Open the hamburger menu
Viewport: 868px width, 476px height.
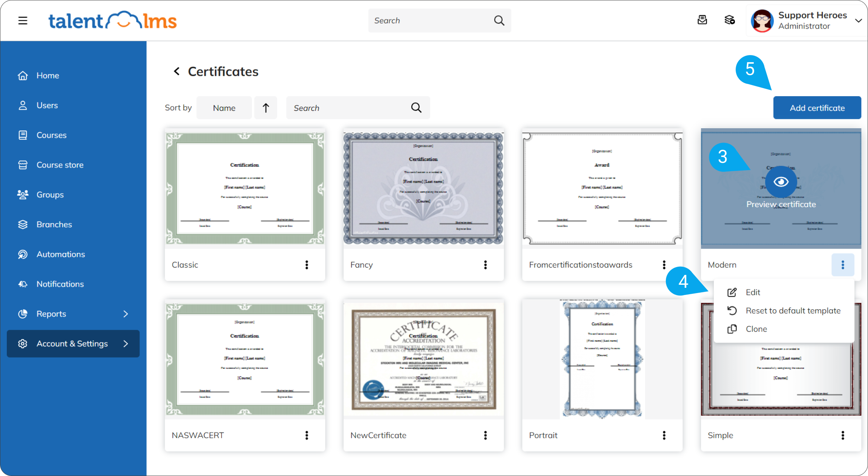pyautogui.click(x=23, y=20)
